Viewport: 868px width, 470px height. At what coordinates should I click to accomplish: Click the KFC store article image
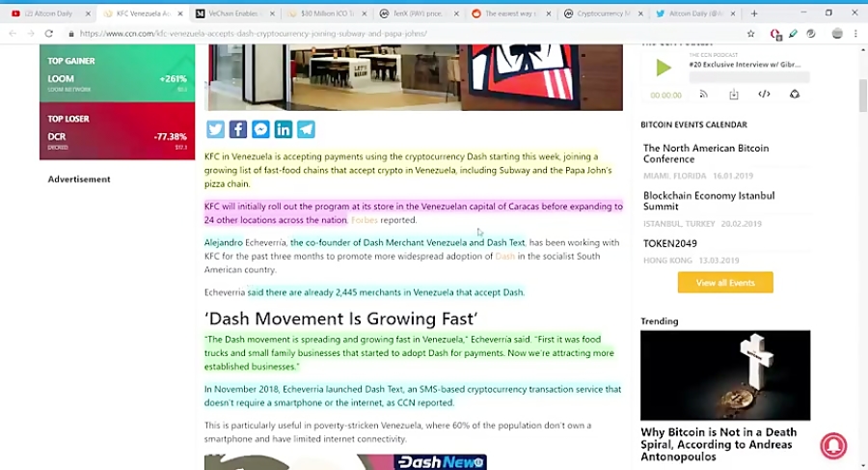click(x=414, y=77)
